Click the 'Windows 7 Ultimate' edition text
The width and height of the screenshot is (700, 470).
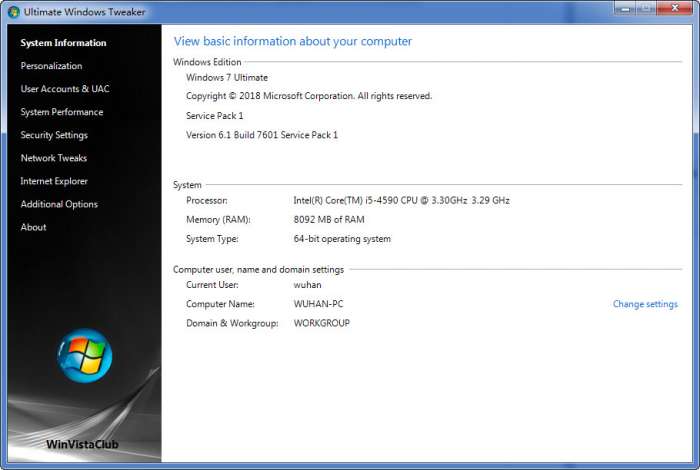(x=227, y=78)
